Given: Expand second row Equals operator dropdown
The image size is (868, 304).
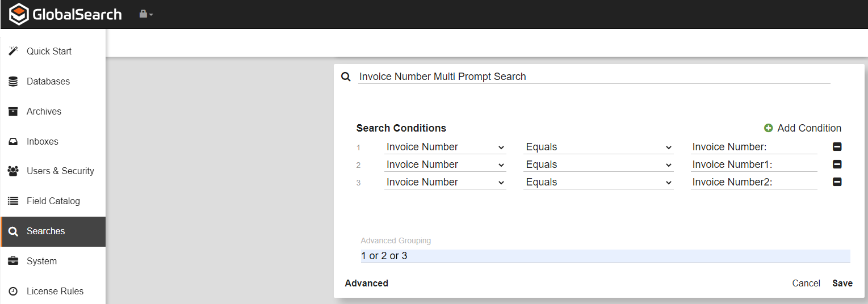Looking at the screenshot, I should [x=598, y=164].
